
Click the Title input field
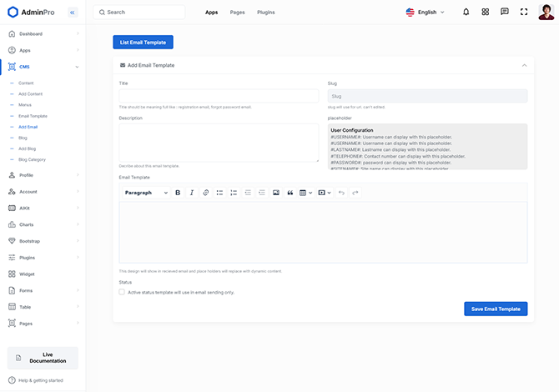(219, 96)
